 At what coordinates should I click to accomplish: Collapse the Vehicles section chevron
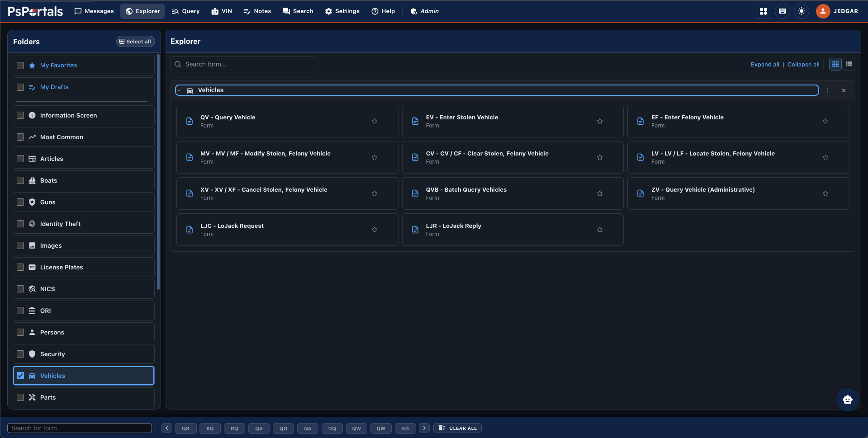click(180, 90)
